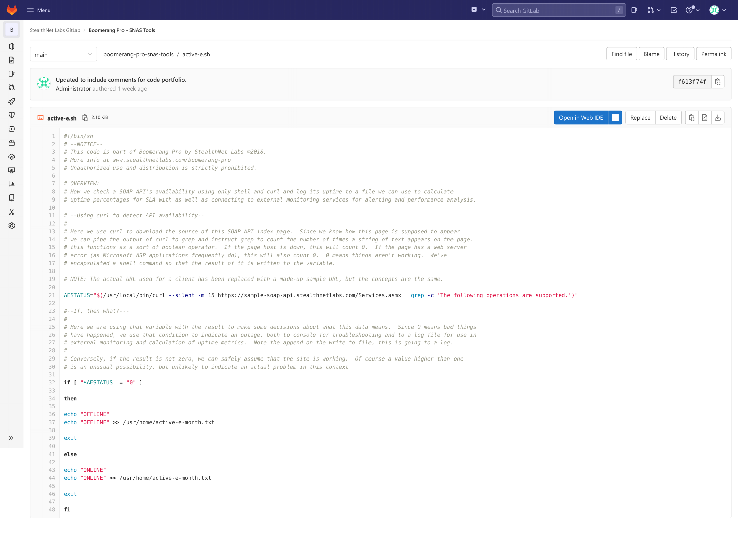
Task: Open project Settings gear in sidebar
Action: click(12, 226)
